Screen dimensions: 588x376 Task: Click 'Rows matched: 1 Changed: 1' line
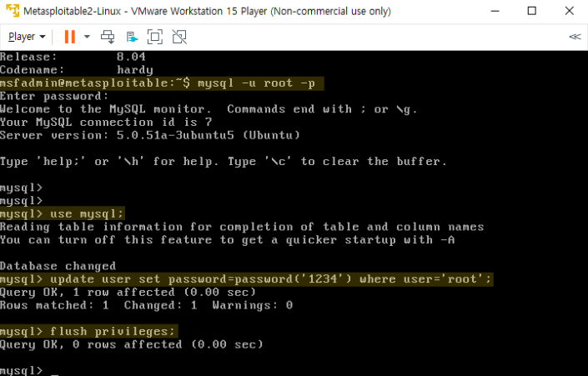tap(146, 305)
